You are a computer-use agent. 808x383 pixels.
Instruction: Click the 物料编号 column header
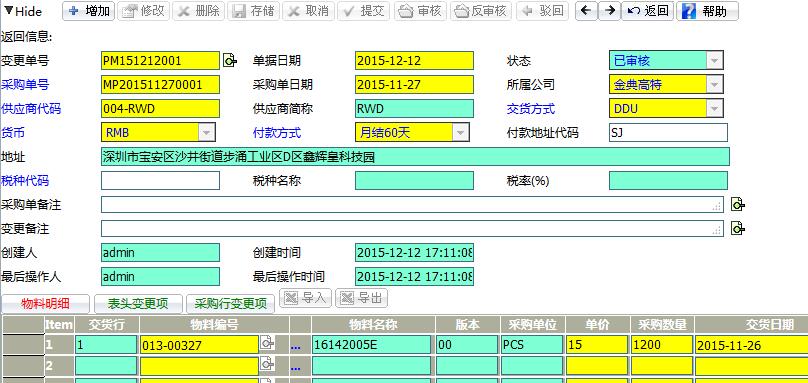[x=214, y=325]
